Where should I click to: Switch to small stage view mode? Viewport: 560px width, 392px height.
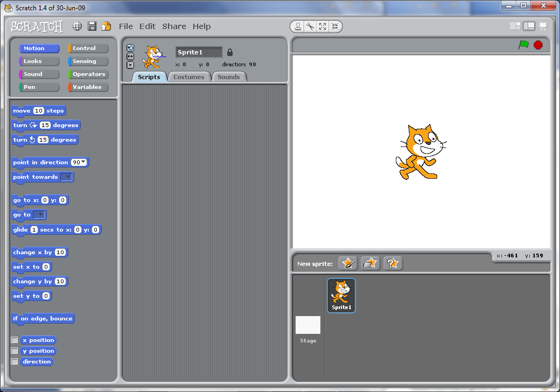[515, 26]
